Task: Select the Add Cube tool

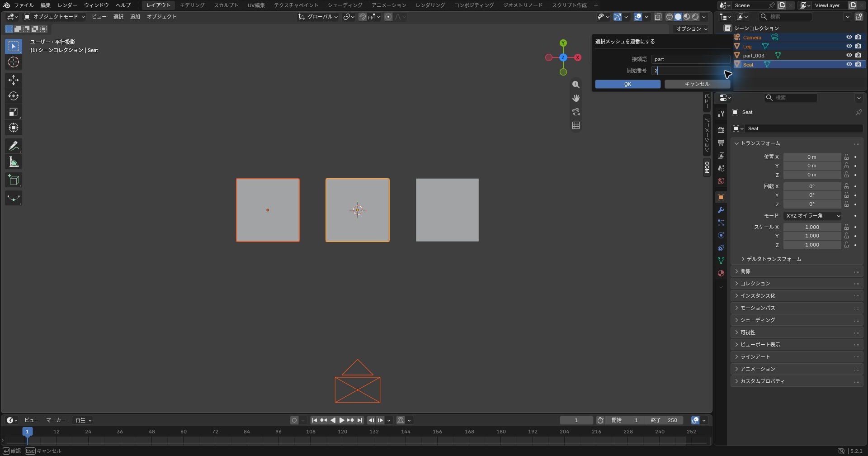Action: [14, 180]
